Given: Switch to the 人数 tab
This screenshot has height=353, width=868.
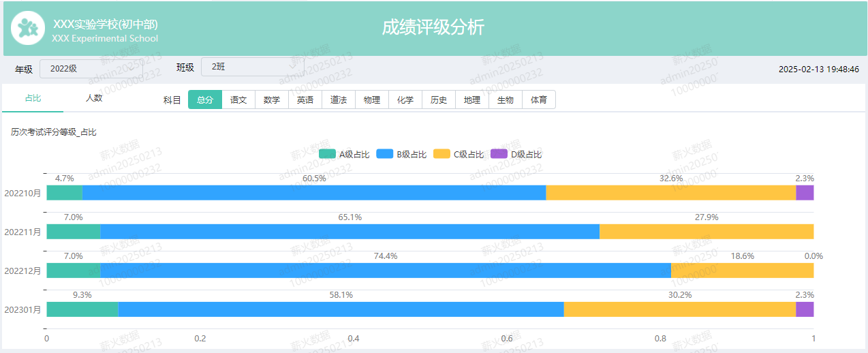Looking at the screenshot, I should (94, 98).
